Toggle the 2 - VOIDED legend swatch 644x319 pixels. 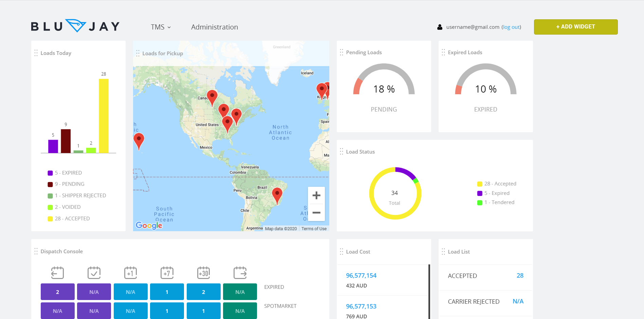pos(50,207)
